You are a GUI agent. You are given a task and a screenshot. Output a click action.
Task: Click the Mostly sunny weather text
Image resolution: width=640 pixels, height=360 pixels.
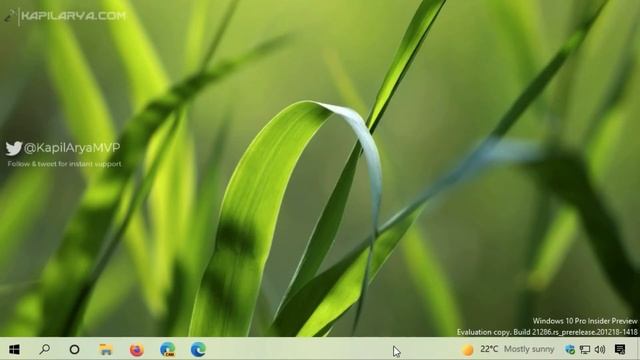(529, 349)
